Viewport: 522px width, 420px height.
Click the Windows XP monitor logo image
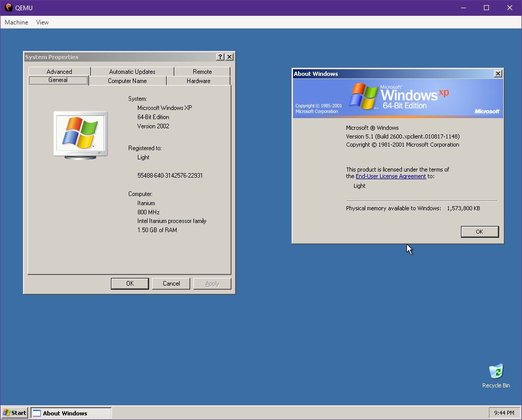pyautogui.click(x=80, y=135)
